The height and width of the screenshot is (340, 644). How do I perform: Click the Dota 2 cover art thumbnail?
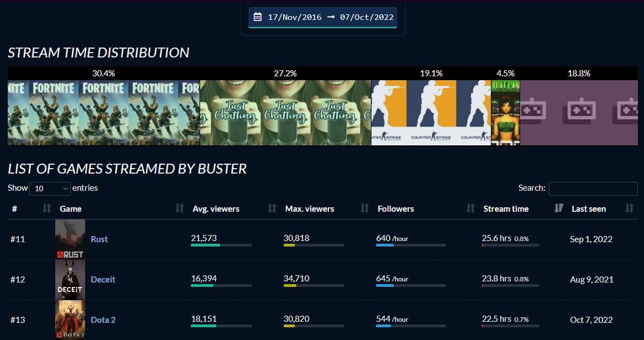pos(70,320)
